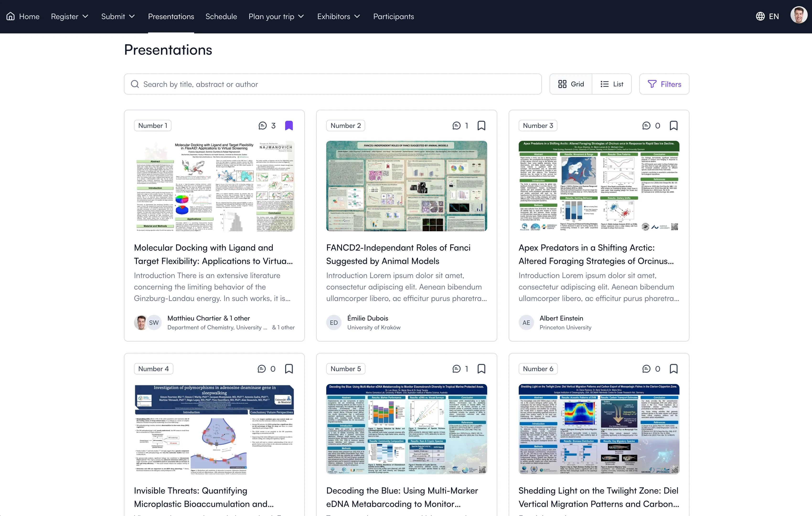Image resolution: width=812 pixels, height=516 pixels.
Task: Click the Molecular Docking abstract excerpt
Action: 212,287
